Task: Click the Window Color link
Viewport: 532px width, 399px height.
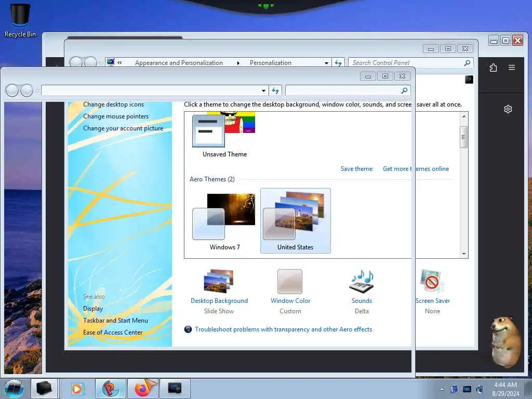Action: [290, 301]
